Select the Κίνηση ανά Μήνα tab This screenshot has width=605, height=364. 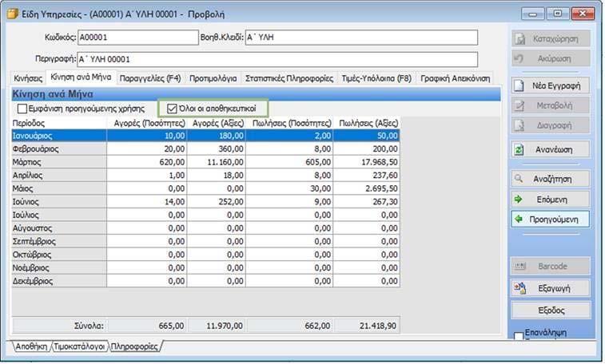click(81, 77)
